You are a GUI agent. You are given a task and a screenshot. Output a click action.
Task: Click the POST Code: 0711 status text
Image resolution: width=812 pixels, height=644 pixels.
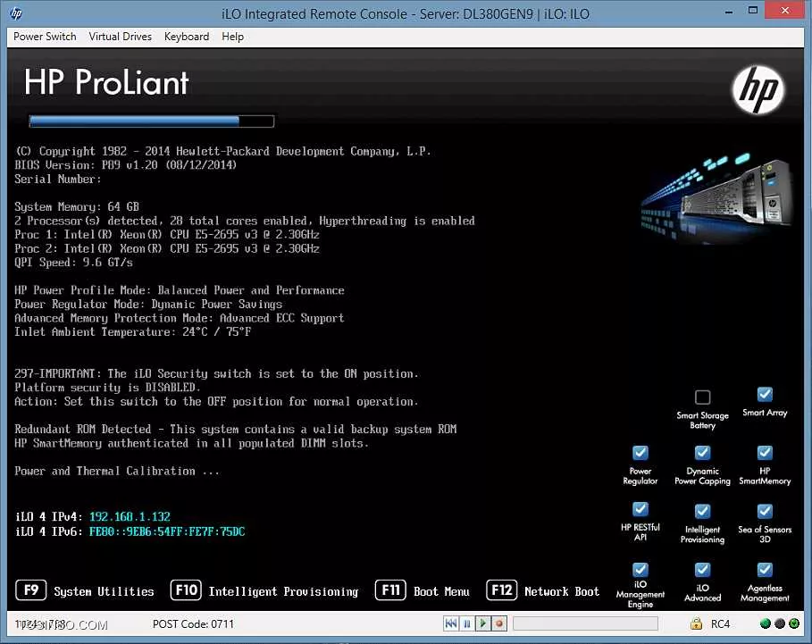tap(193, 623)
